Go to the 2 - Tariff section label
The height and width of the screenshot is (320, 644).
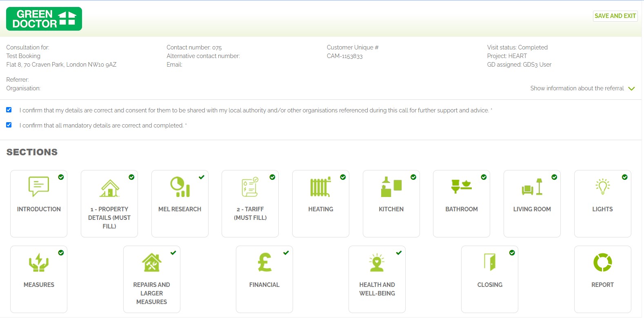(250, 213)
